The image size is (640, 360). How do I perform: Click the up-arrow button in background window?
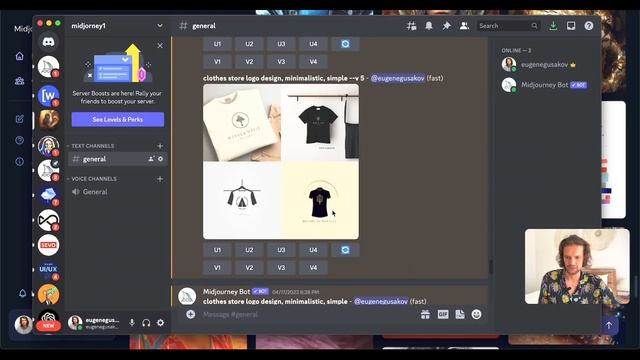click(609, 325)
